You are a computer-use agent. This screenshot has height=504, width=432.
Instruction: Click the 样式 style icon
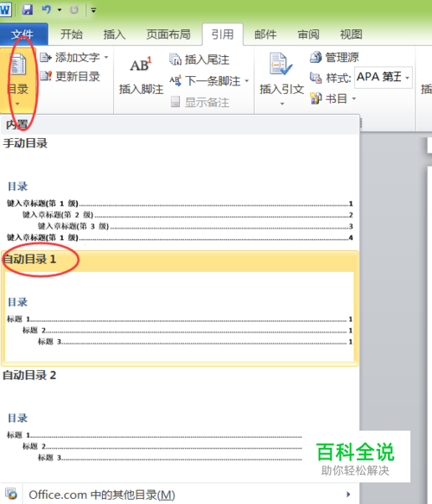tap(315, 78)
